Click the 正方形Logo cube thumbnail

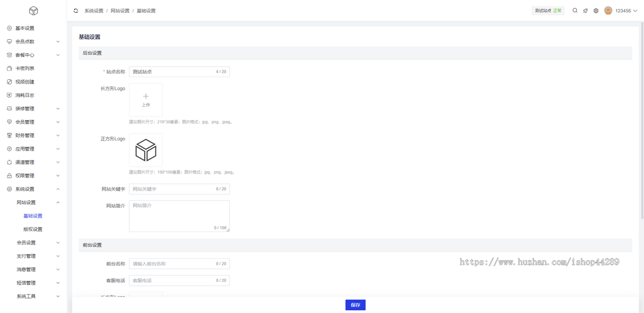coord(145,150)
